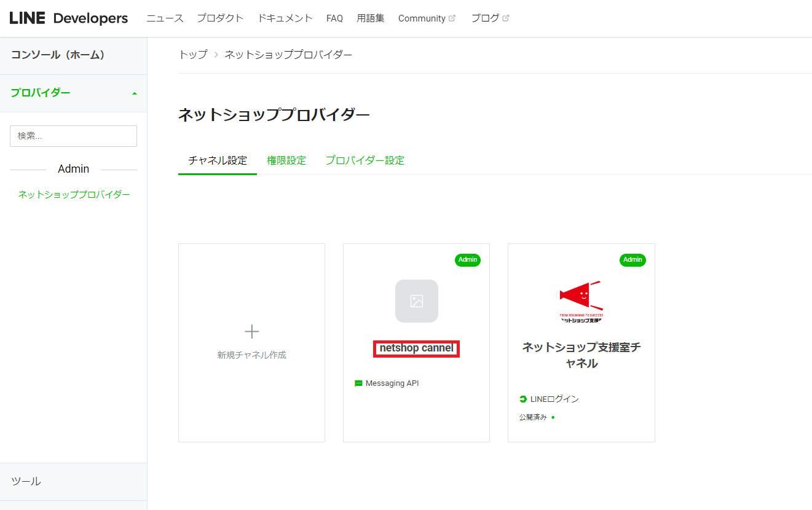This screenshot has height=510, width=812.
Task: Open コンソール（ホーム） in sidebar
Action: point(58,55)
